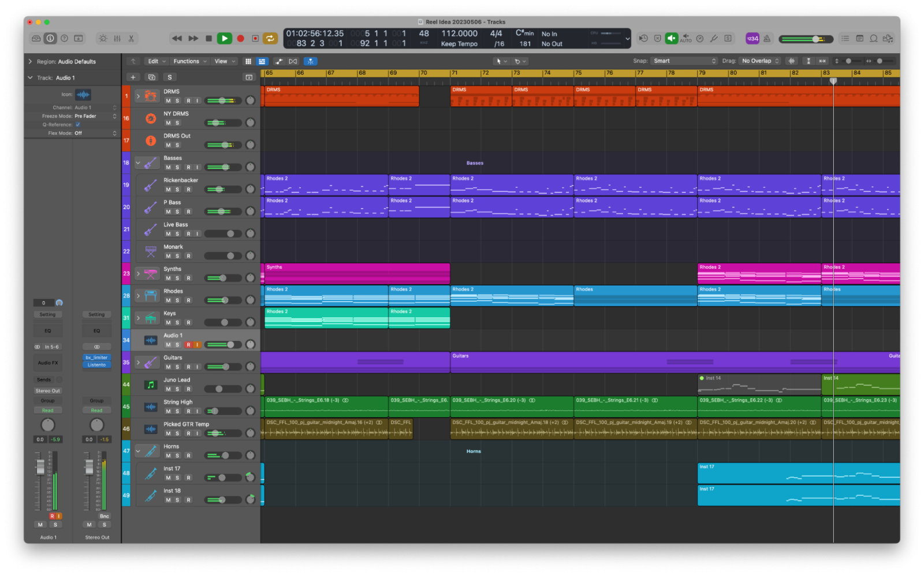Open the List Editors panel
Image resolution: width=924 pixels, height=575 pixels.
pos(845,38)
